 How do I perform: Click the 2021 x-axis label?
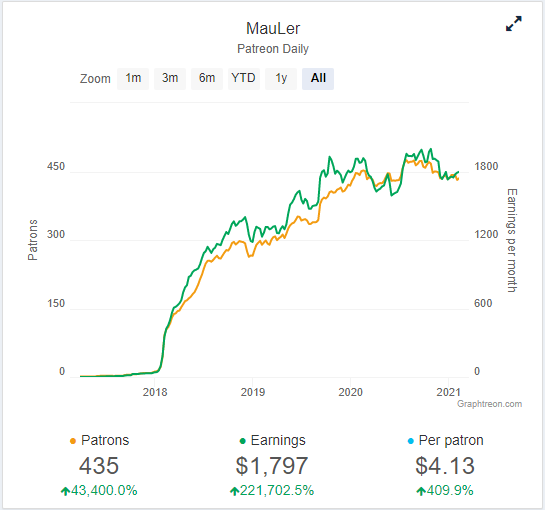(x=448, y=392)
